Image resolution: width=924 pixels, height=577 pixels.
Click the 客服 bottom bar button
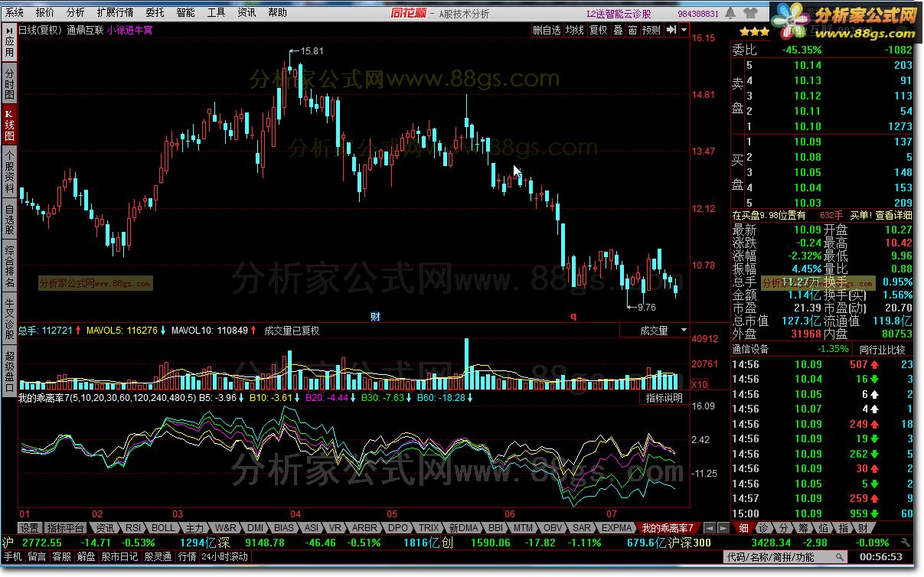pos(61,557)
